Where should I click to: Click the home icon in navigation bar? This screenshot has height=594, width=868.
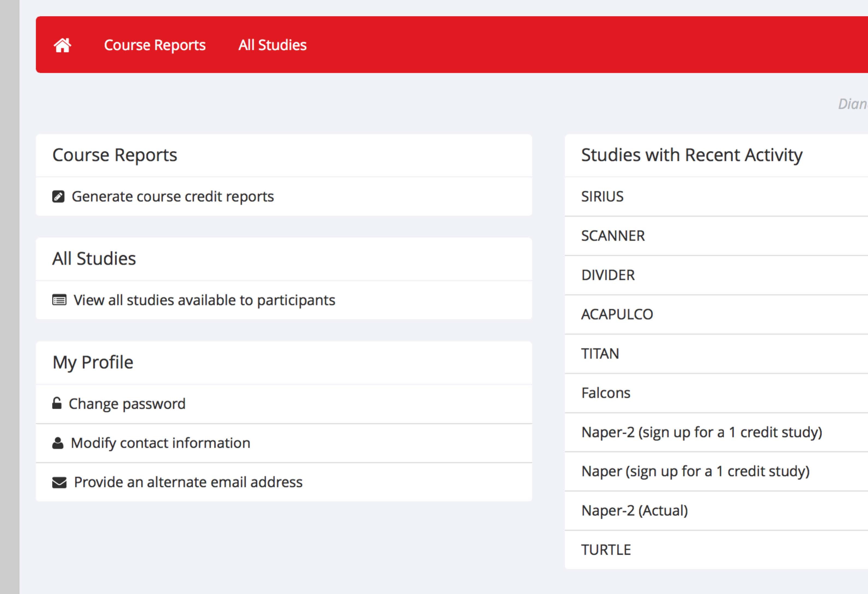(x=62, y=45)
